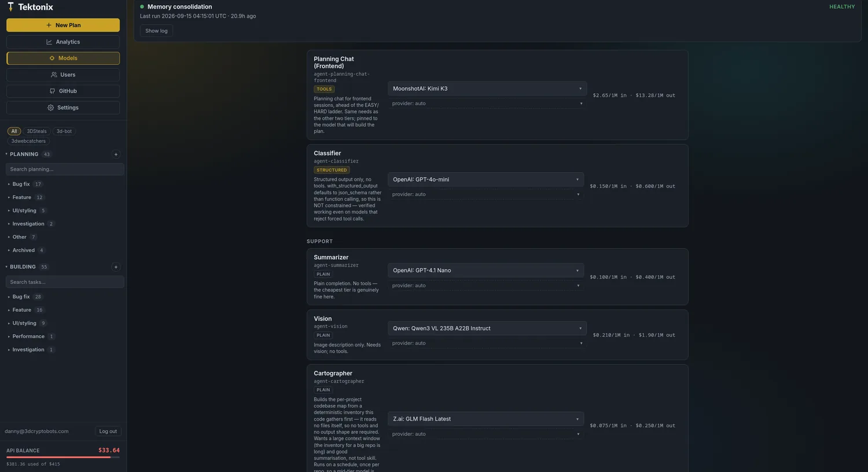
Task: Focus the Search planning field
Action: click(65, 169)
